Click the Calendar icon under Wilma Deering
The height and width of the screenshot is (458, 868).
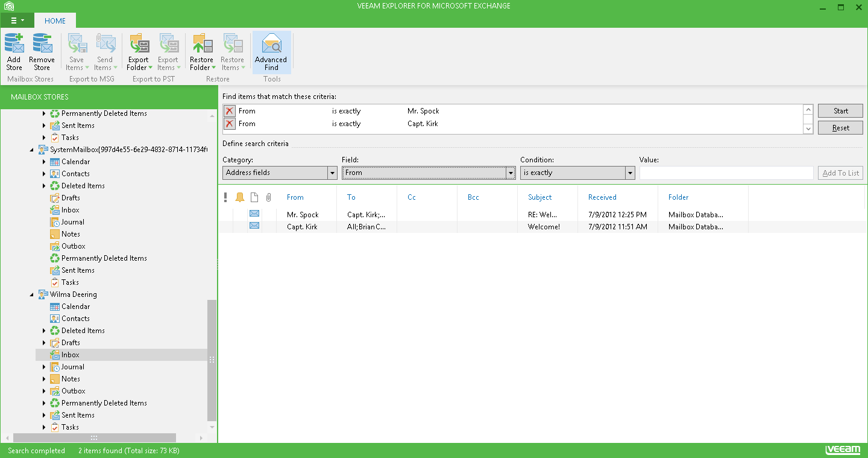[55, 307]
